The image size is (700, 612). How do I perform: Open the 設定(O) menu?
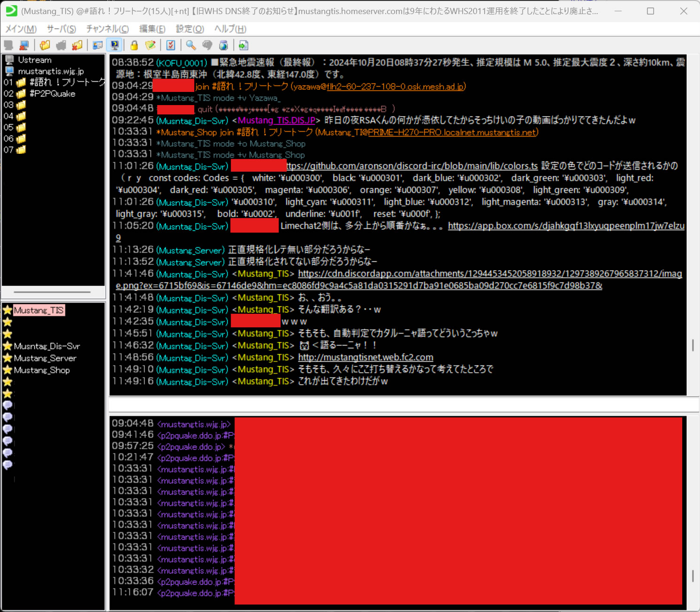click(190, 29)
